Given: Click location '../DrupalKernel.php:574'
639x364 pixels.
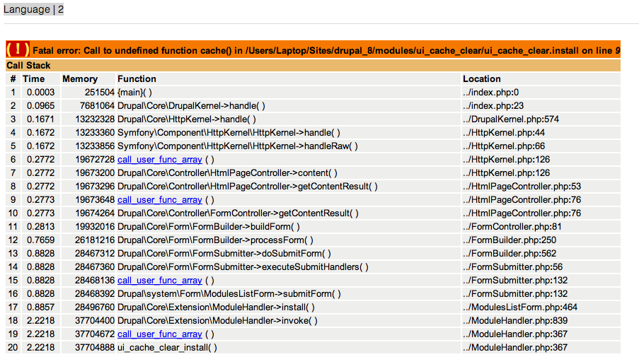Looking at the screenshot, I should point(511,119).
